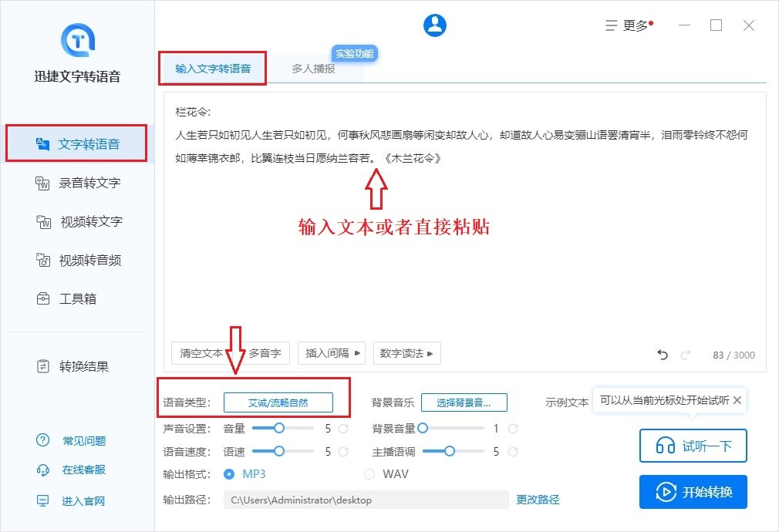The width and height of the screenshot is (779, 532).
Task: Click the redo arrow icon
Action: click(686, 355)
